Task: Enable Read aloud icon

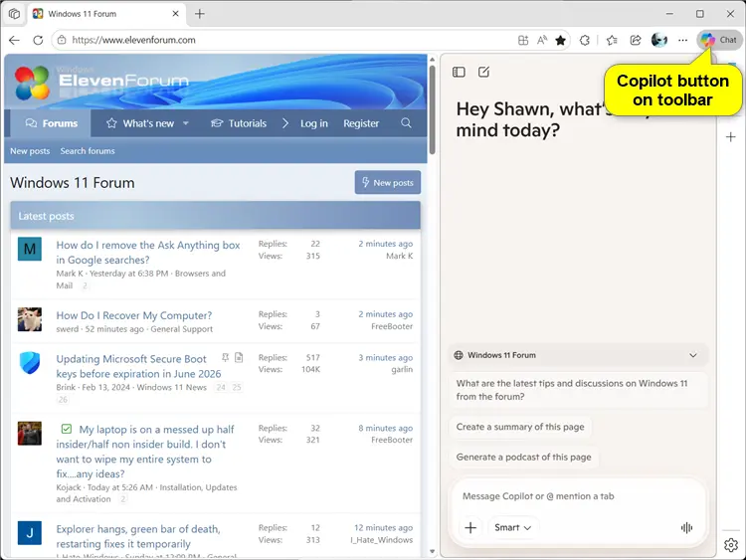Action: pos(542,40)
